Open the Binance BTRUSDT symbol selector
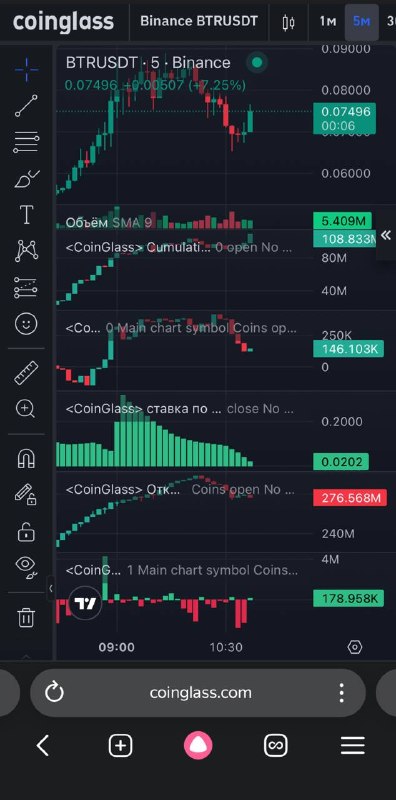The image size is (396, 800). point(199,21)
